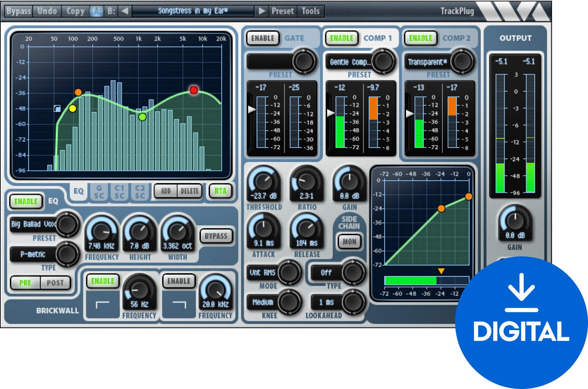Select POST EQ routing

pos(55,283)
